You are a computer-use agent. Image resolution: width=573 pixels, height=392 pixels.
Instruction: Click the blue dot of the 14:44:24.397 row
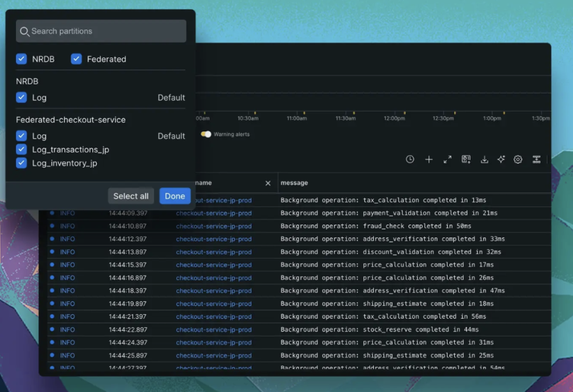coord(52,342)
